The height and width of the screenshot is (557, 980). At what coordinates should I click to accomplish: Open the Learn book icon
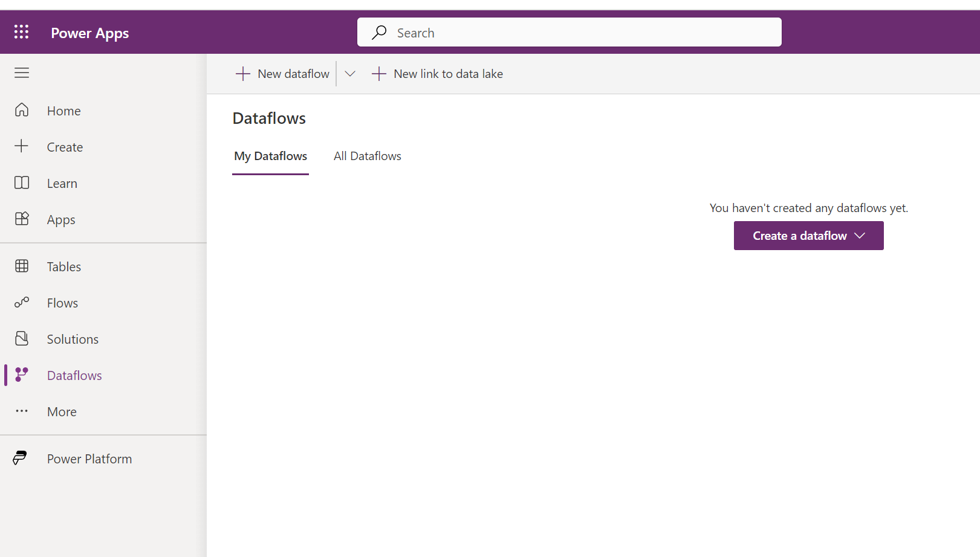22,182
